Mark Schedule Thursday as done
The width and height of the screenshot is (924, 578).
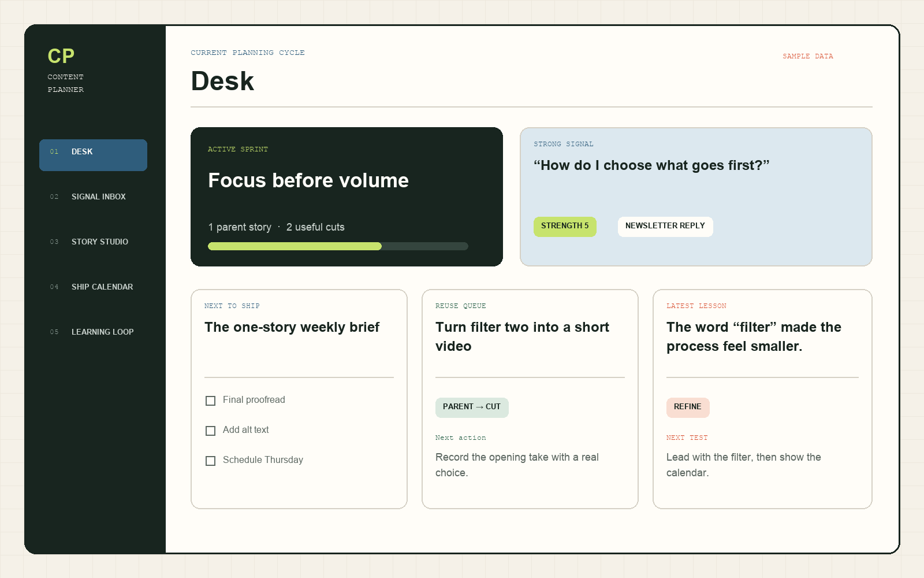pos(211,461)
